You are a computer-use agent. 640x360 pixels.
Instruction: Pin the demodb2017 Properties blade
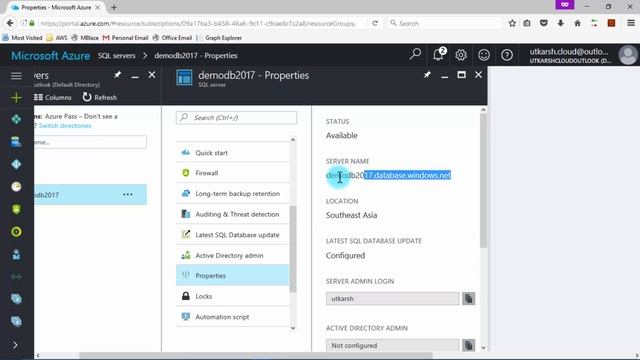coord(427,75)
